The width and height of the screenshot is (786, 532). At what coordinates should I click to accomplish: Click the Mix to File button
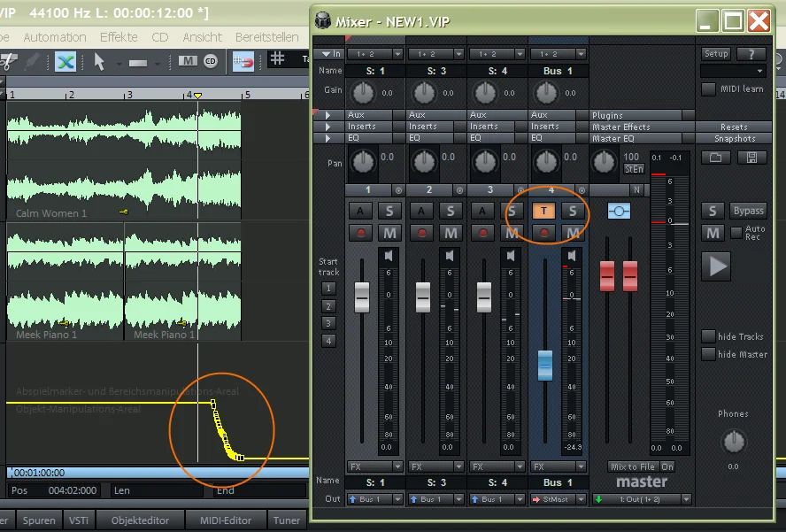(632, 466)
